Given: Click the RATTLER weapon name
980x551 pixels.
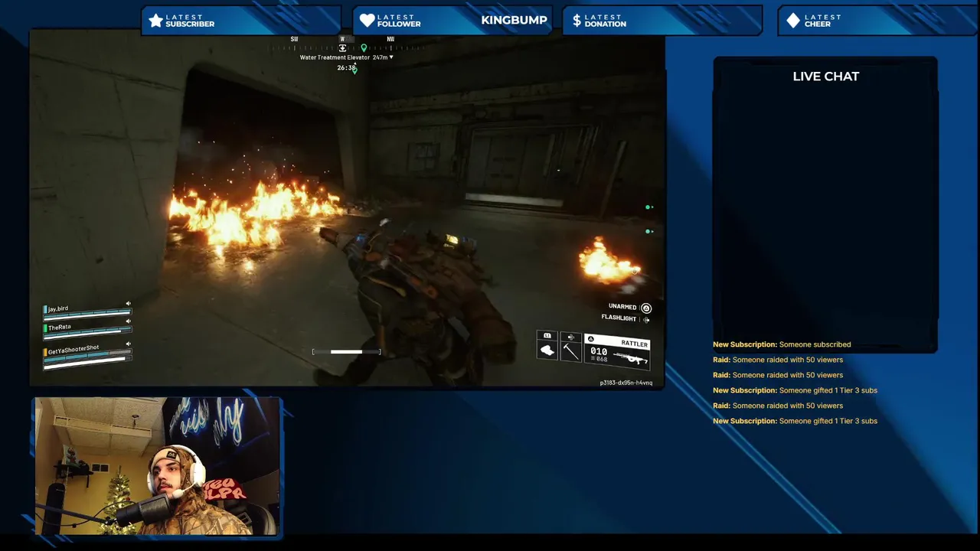Looking at the screenshot, I should tap(635, 344).
